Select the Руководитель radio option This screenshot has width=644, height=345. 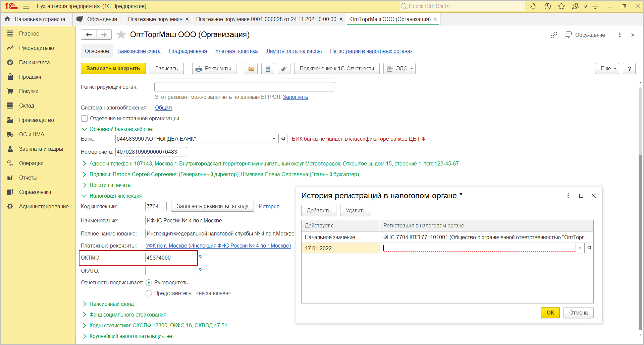click(149, 282)
